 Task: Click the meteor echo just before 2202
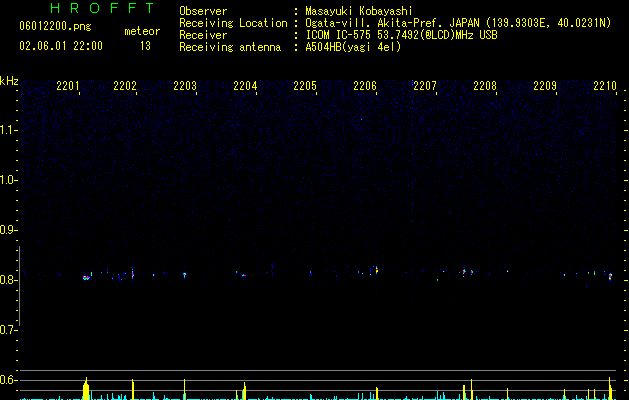click(133, 275)
